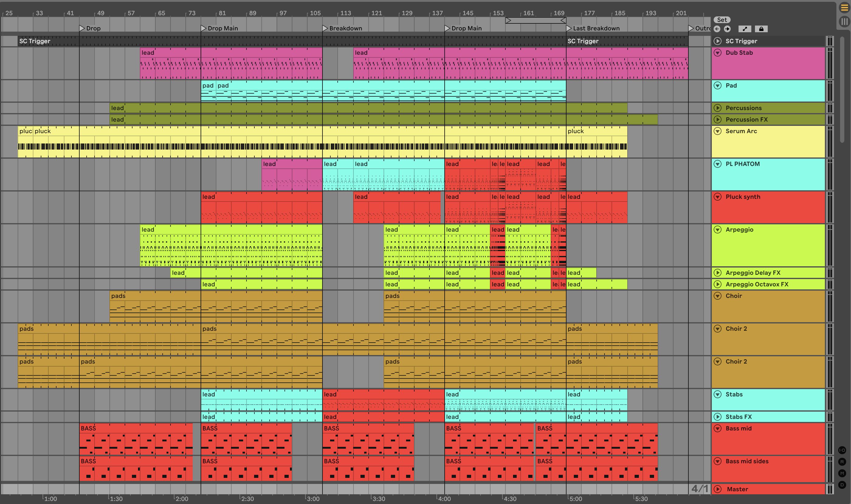The height and width of the screenshot is (504, 851).
Task: Jump to the previous locator arrow
Action: click(x=717, y=29)
